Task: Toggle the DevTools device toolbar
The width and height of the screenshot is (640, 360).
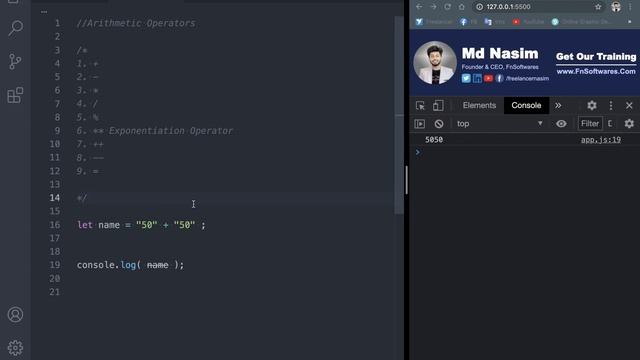Action: (x=438, y=105)
